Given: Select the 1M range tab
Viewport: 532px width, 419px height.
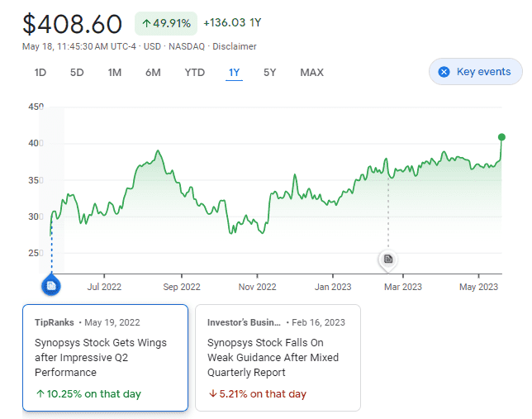Looking at the screenshot, I should [x=115, y=73].
